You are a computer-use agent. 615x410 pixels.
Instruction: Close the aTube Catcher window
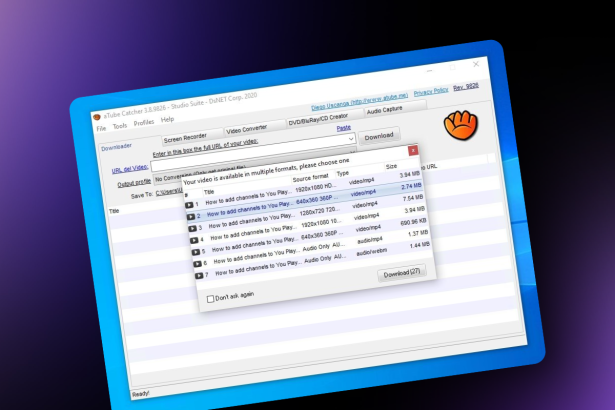pos(476,64)
